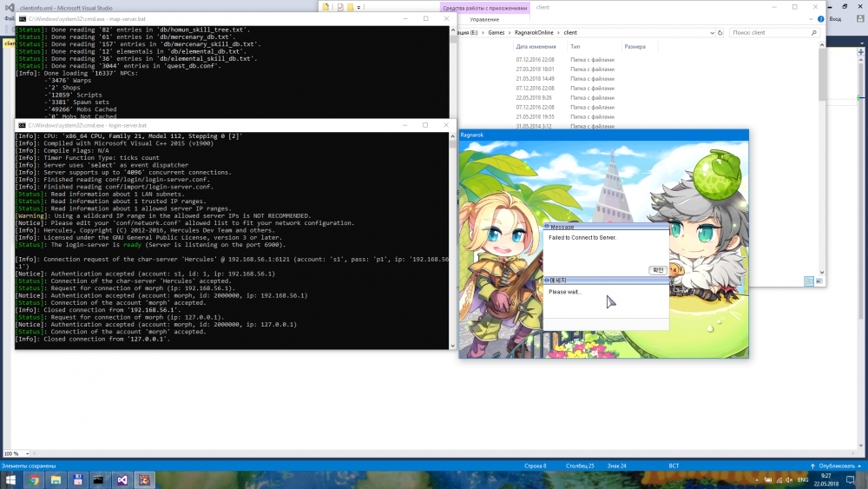Image resolution: width=868 pixels, height=489 pixels.
Task: Click the network tray icon
Action: pyautogui.click(x=779, y=480)
